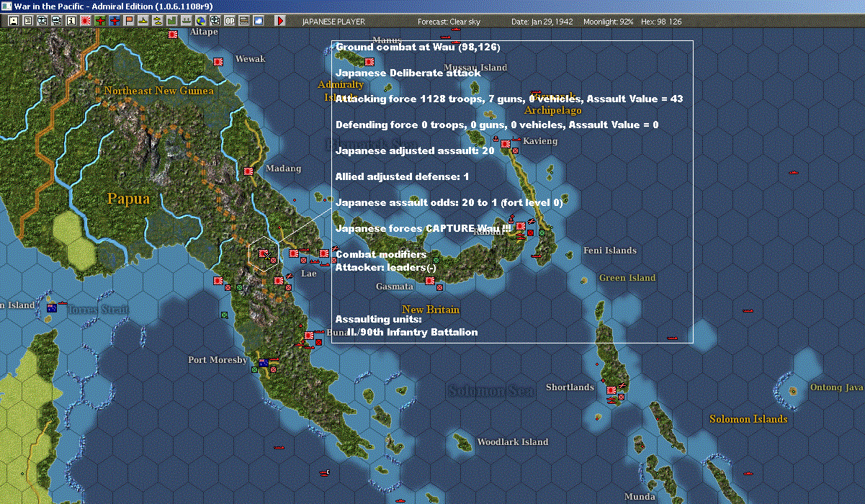Click 'Moonlight: 92%' in status bar

tap(609, 22)
